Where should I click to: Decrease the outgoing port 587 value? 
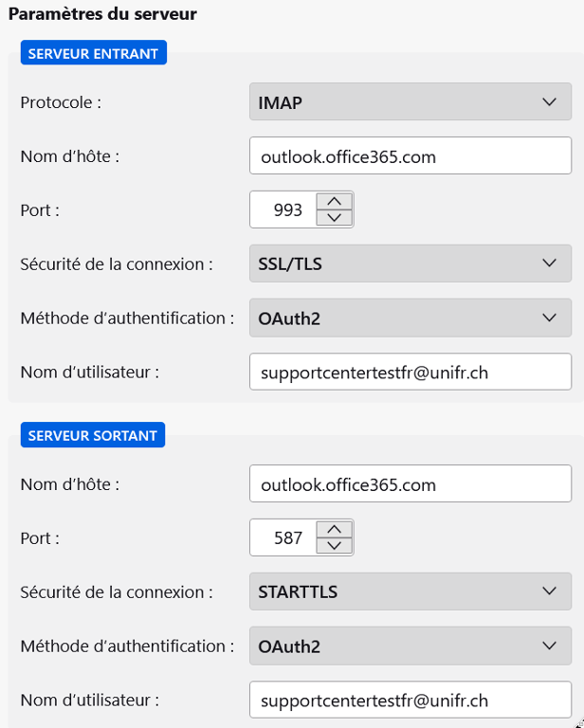click(333, 545)
